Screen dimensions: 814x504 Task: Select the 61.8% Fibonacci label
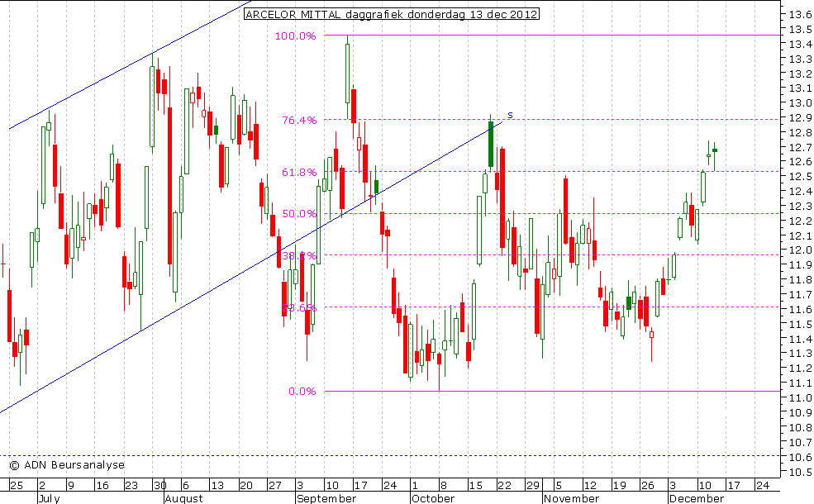click(x=299, y=173)
